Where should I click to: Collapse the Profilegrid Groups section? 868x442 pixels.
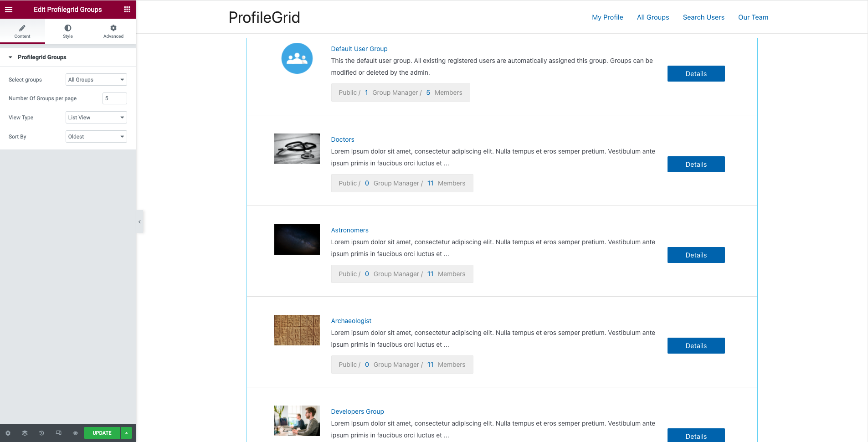pos(10,57)
